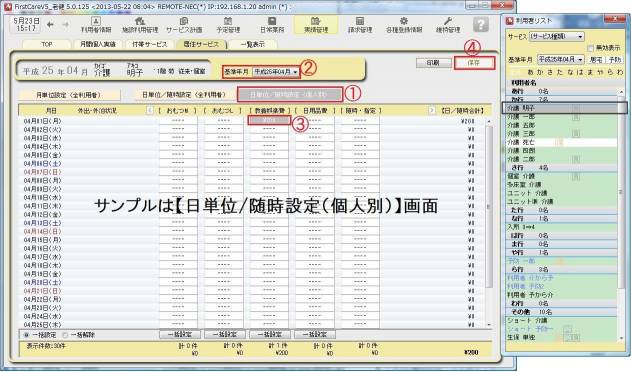
Task: Click the 印刷 button
Action: [x=433, y=63]
